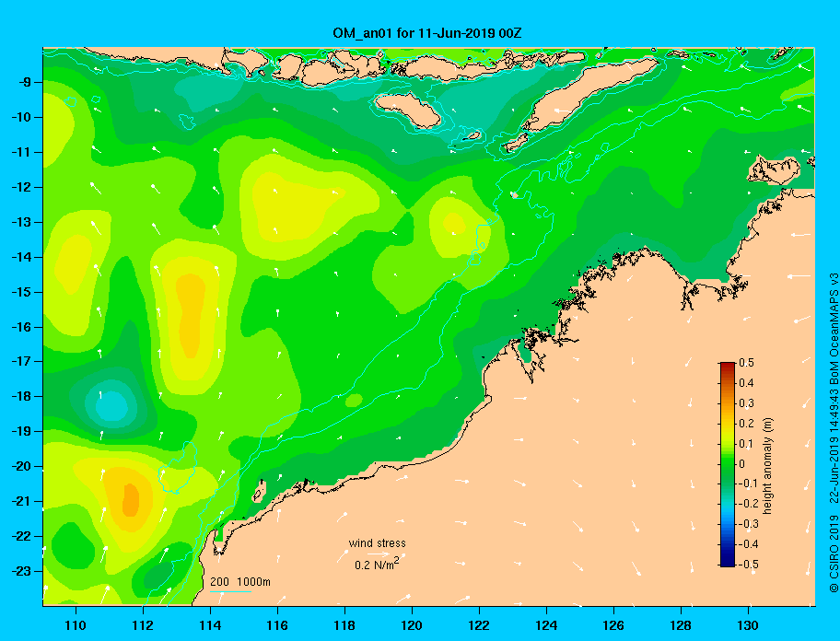
Task: Click the 'height anomaly (m)' label
Action: pos(767,465)
